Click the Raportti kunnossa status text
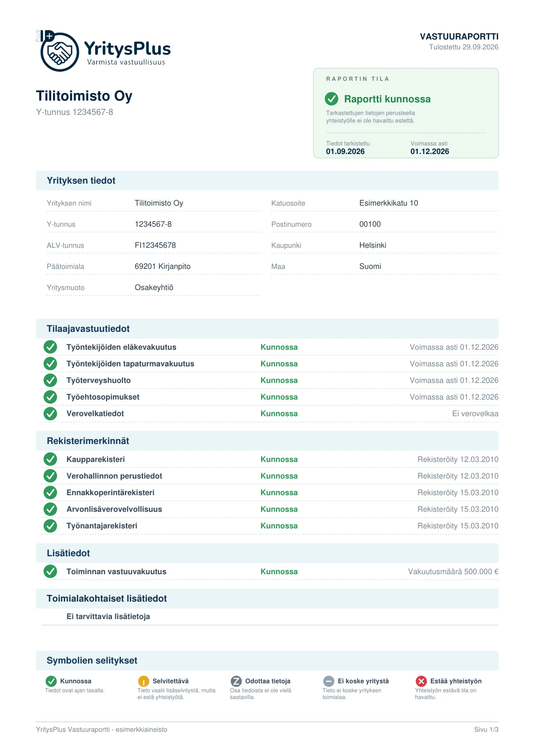The width and height of the screenshot is (535, 756). [387, 99]
